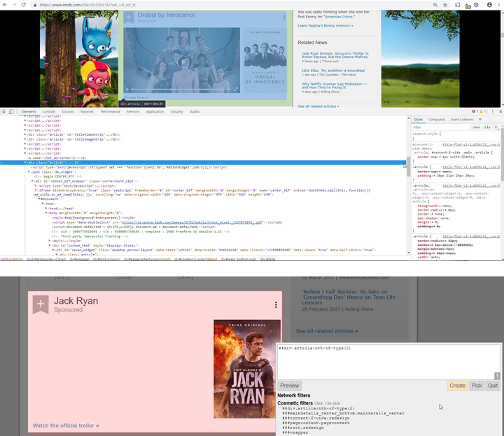
Task: Open the Audits tab
Action: (195, 111)
